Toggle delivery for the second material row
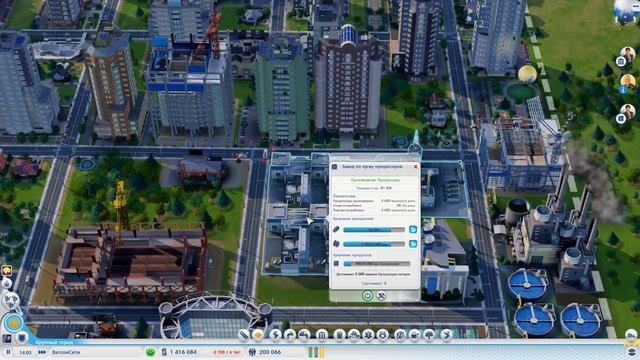 (413, 244)
